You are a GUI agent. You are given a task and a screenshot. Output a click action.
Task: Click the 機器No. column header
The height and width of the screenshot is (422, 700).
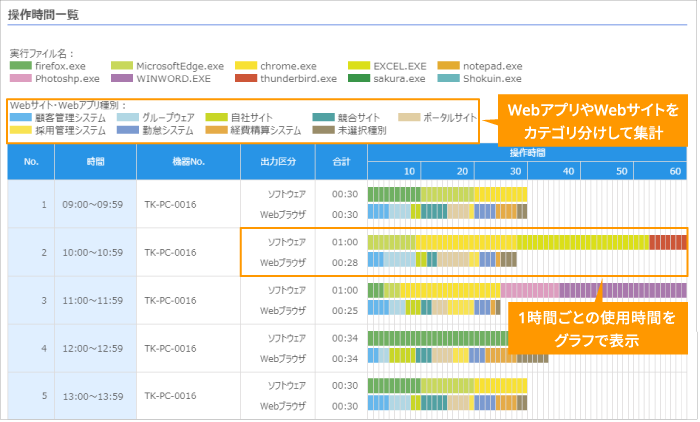click(x=188, y=162)
